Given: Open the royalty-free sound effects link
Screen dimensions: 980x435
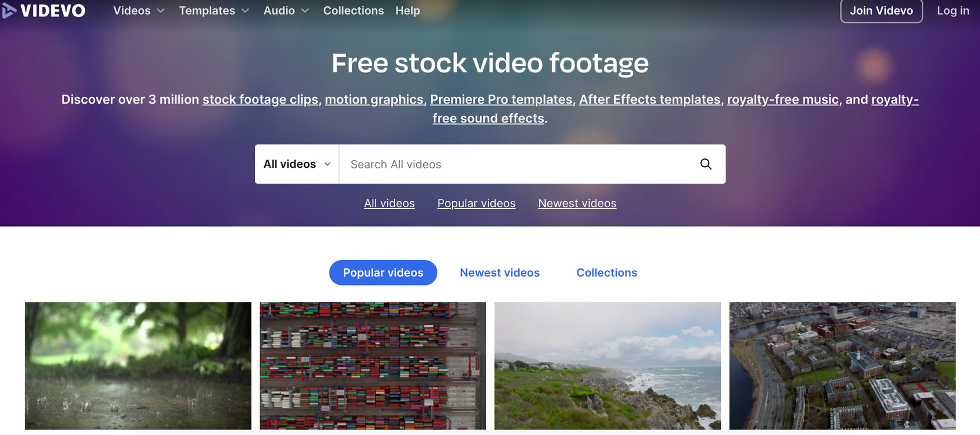Looking at the screenshot, I should [489, 118].
